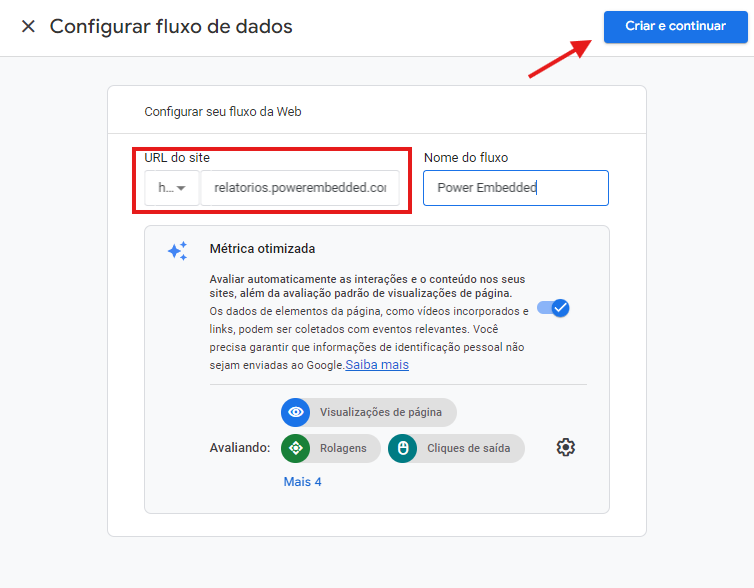Disable the Métrica otimizada toggle switch

coord(553,308)
